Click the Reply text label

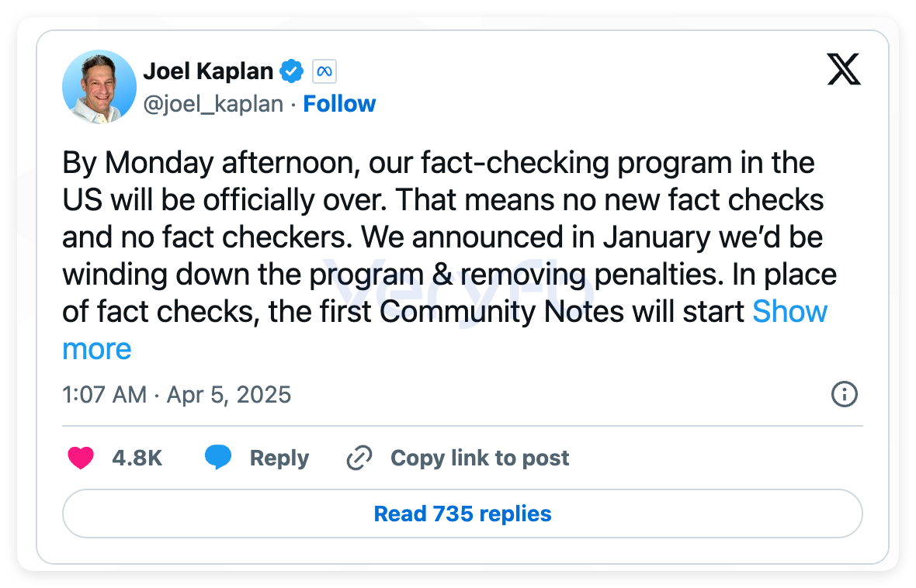point(279,458)
